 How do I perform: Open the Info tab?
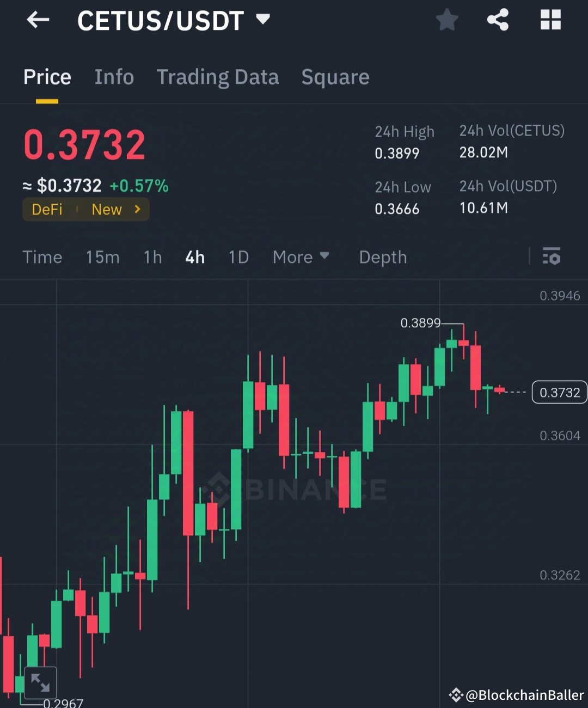(x=114, y=77)
